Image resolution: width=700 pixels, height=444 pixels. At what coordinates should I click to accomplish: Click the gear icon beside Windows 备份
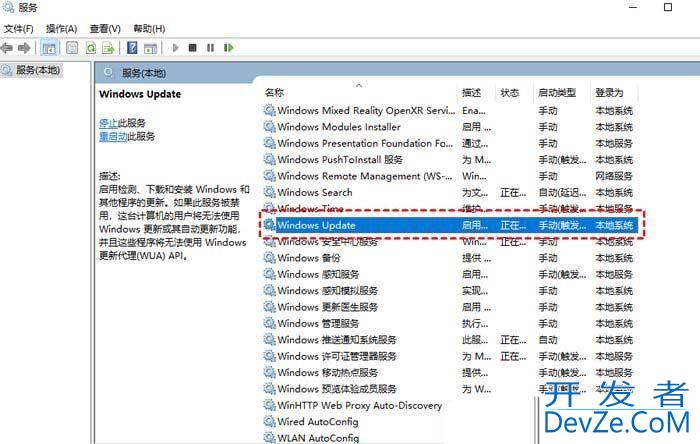tap(269, 257)
